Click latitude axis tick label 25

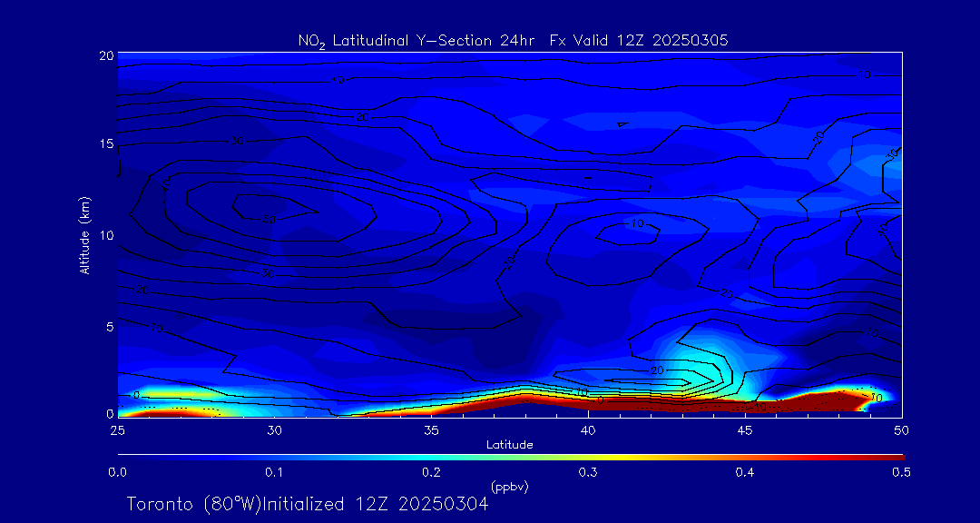pyautogui.click(x=117, y=429)
